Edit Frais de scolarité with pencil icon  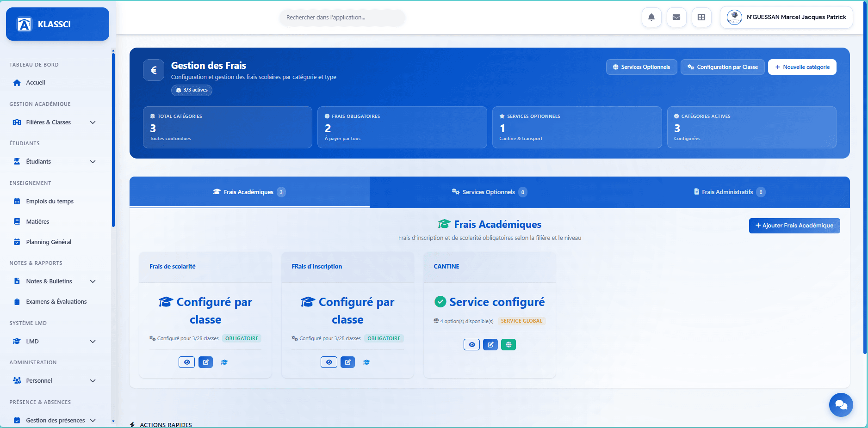pyautogui.click(x=205, y=362)
